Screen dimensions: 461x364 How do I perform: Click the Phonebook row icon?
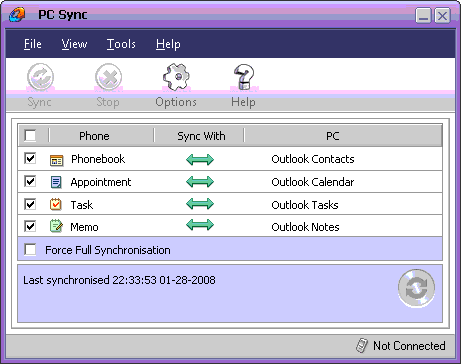pos(56,160)
